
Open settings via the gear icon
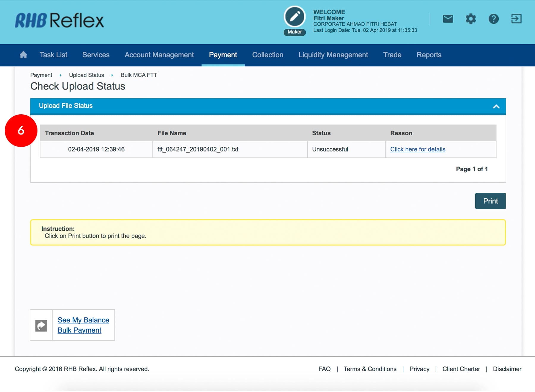click(471, 19)
